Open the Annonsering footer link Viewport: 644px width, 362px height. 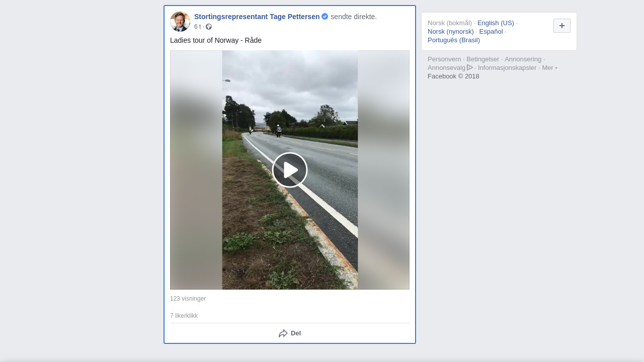point(523,59)
